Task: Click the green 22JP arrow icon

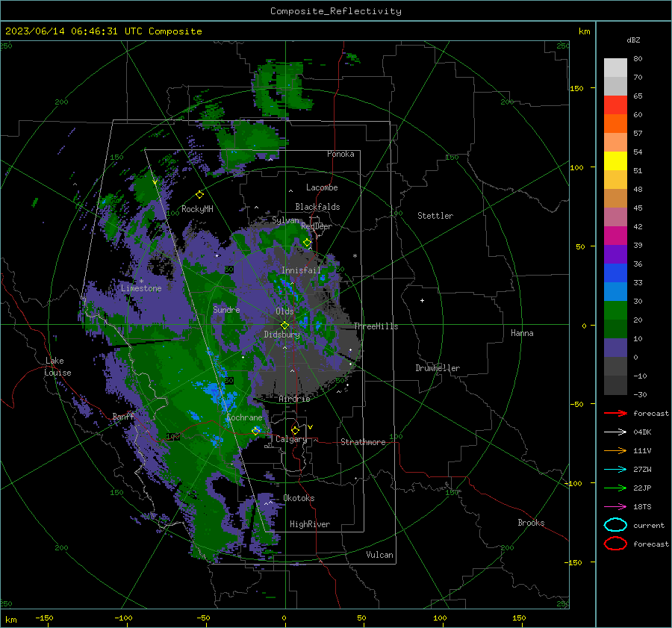Action: pos(615,488)
